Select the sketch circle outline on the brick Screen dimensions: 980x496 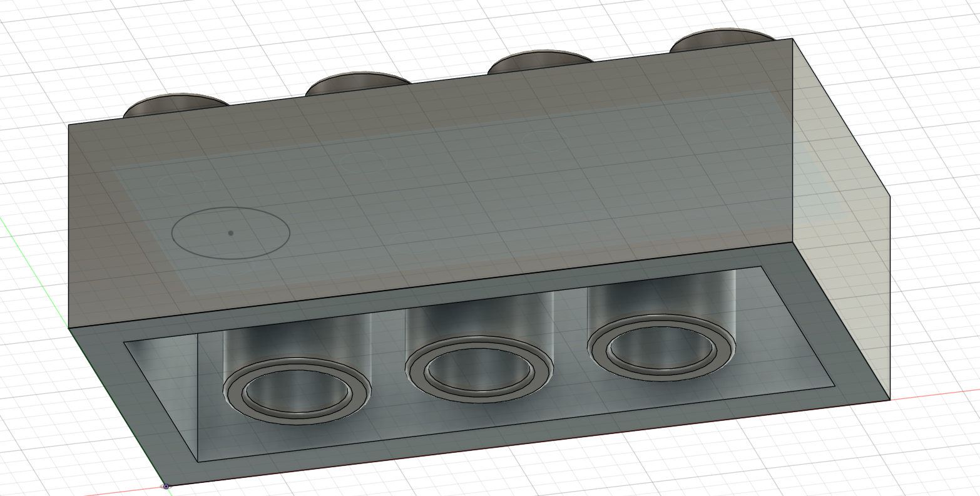(290, 233)
